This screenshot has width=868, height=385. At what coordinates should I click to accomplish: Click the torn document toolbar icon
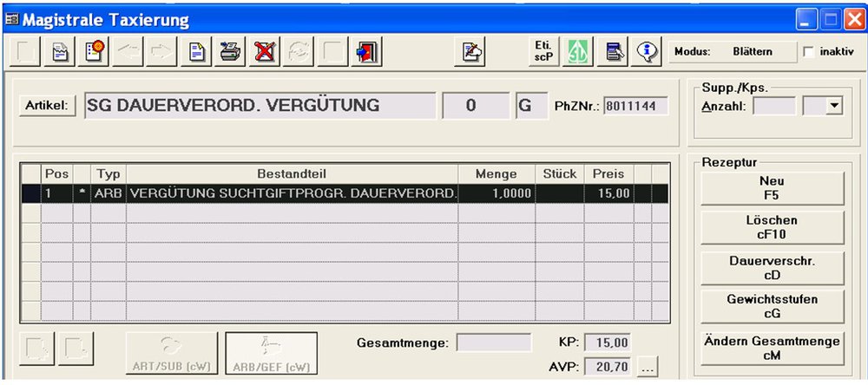click(x=60, y=53)
